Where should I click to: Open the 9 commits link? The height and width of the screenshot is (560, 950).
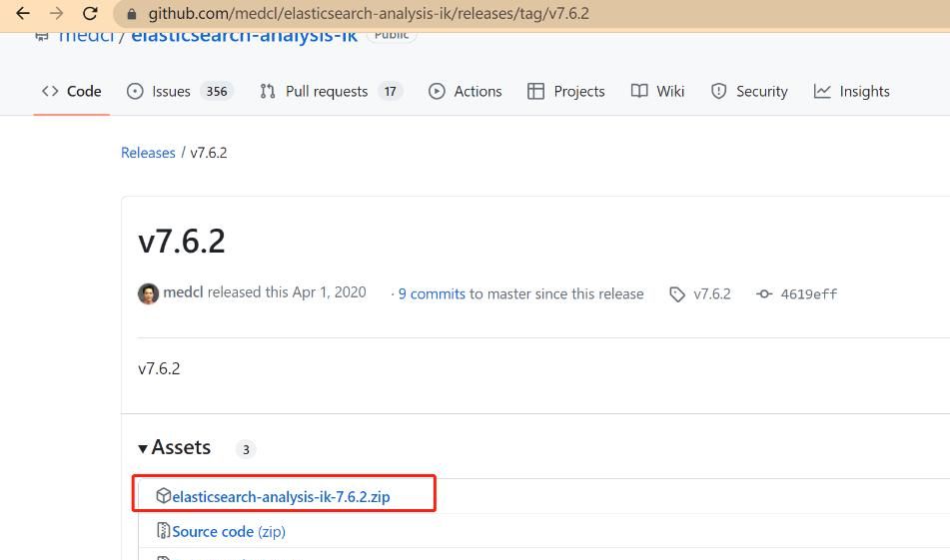point(432,293)
